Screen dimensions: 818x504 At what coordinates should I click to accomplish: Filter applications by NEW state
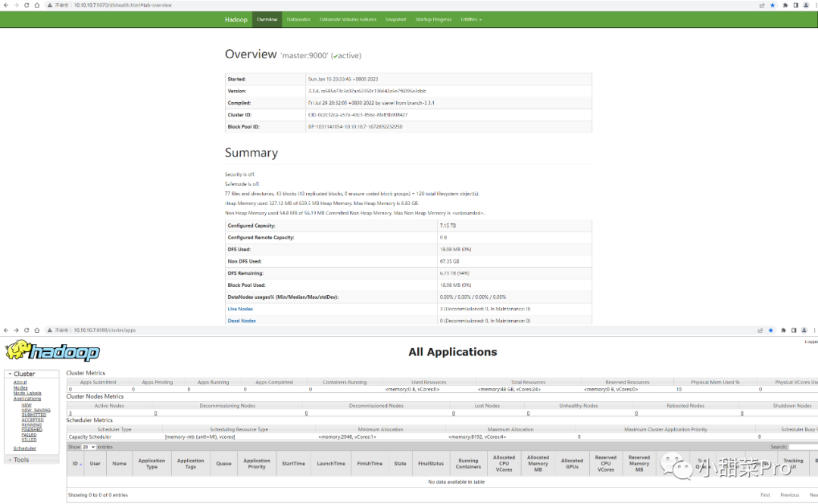click(x=26, y=405)
